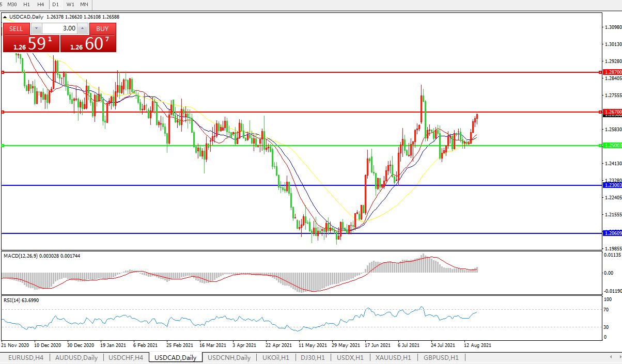The image size is (622, 364).
Task: Switch timeframe to M30
Action: pos(12,4)
